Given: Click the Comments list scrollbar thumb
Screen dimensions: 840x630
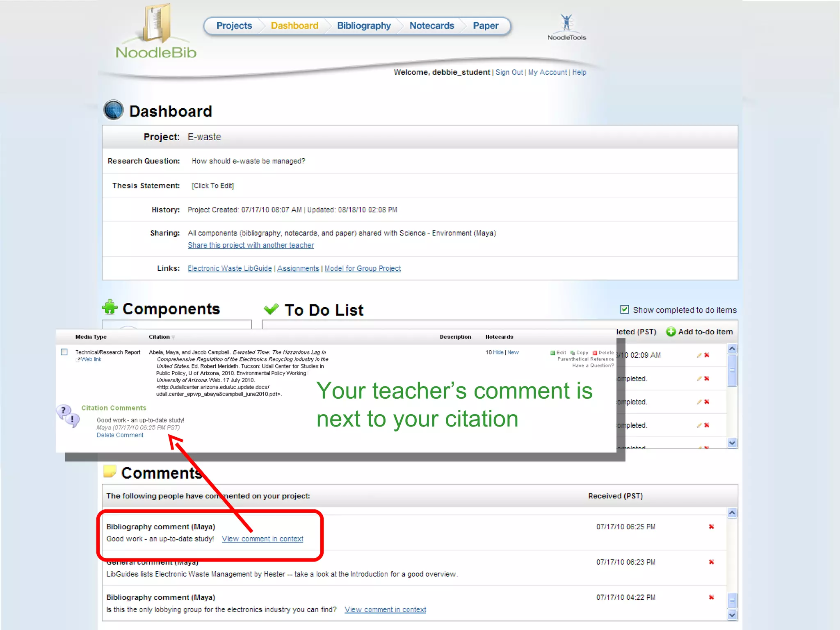Looking at the screenshot, I should 732,601.
